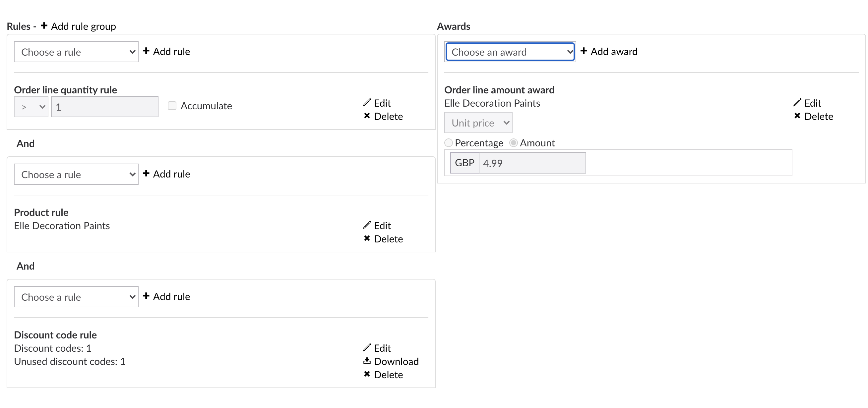Image resolution: width=868 pixels, height=408 pixels.
Task: Click download icon for Discount code rule
Action: point(367,361)
